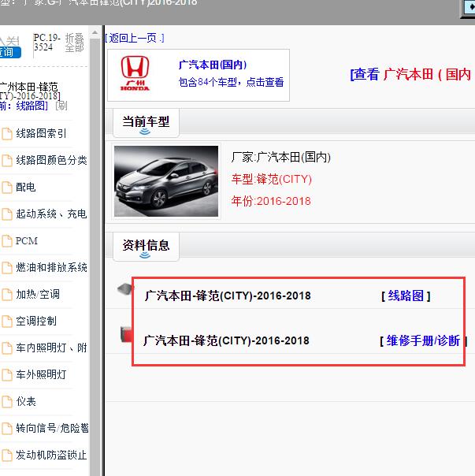Click the [刷 refresh link in sidebar
Screen dimensions: 475x476
[x=61, y=106]
